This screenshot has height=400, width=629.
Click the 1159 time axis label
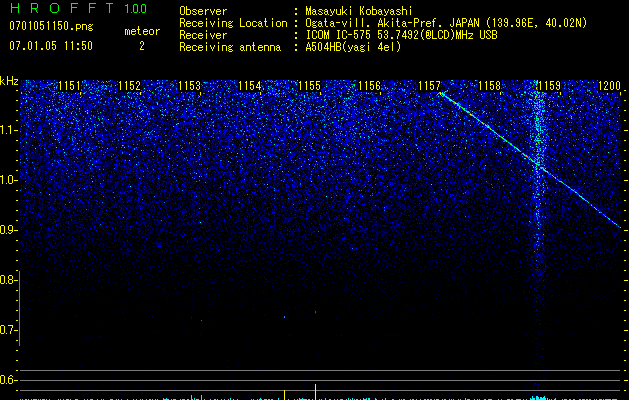[550, 86]
